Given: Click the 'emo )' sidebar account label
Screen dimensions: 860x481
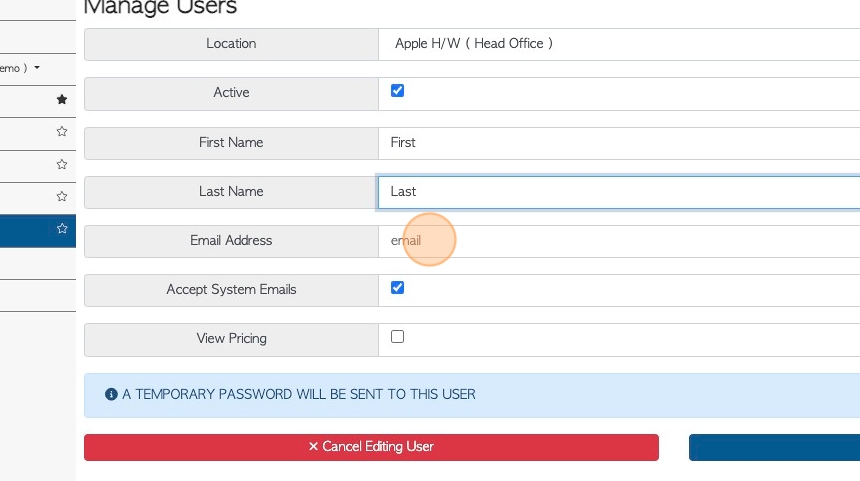Looking at the screenshot, I should [x=14, y=68].
